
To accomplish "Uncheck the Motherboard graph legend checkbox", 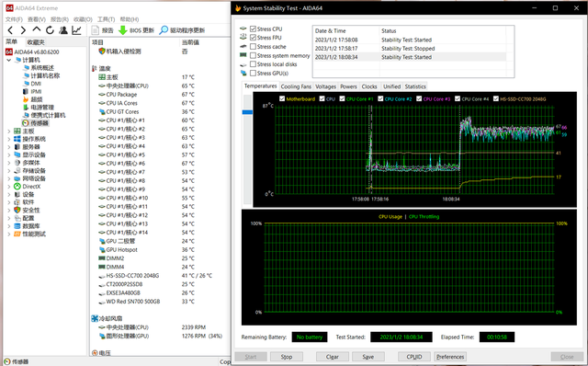I will [x=282, y=98].
